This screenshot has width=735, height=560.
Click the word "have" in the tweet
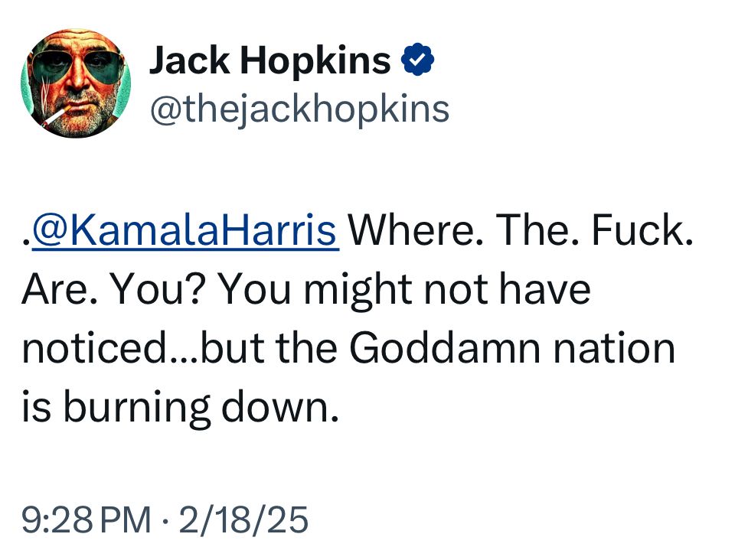[x=549, y=289]
